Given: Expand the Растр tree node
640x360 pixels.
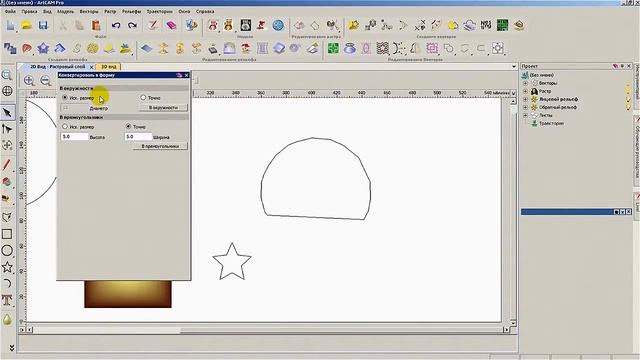Looking at the screenshot, I should point(526,91).
